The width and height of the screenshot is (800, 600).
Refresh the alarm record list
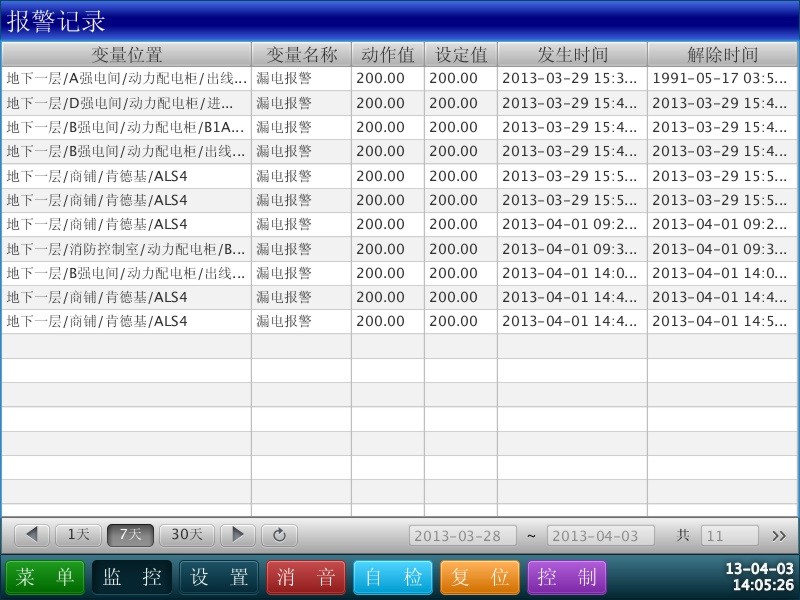coord(280,535)
